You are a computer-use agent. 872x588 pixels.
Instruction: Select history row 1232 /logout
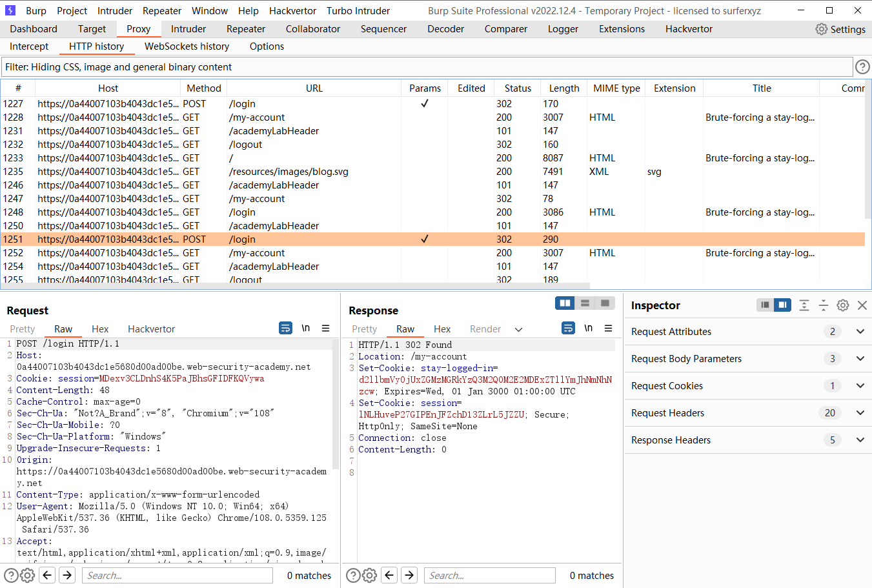[x=432, y=144]
